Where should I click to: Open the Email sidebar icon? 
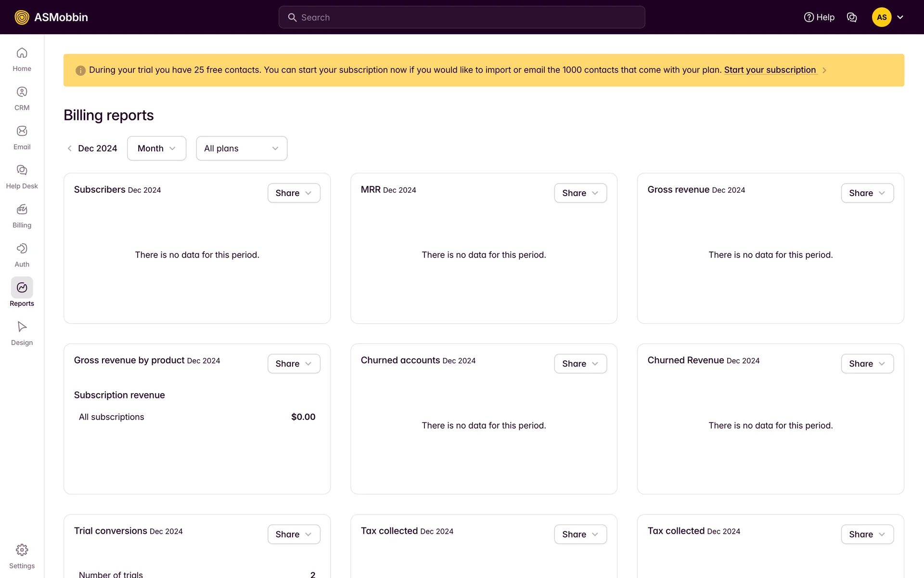22,131
